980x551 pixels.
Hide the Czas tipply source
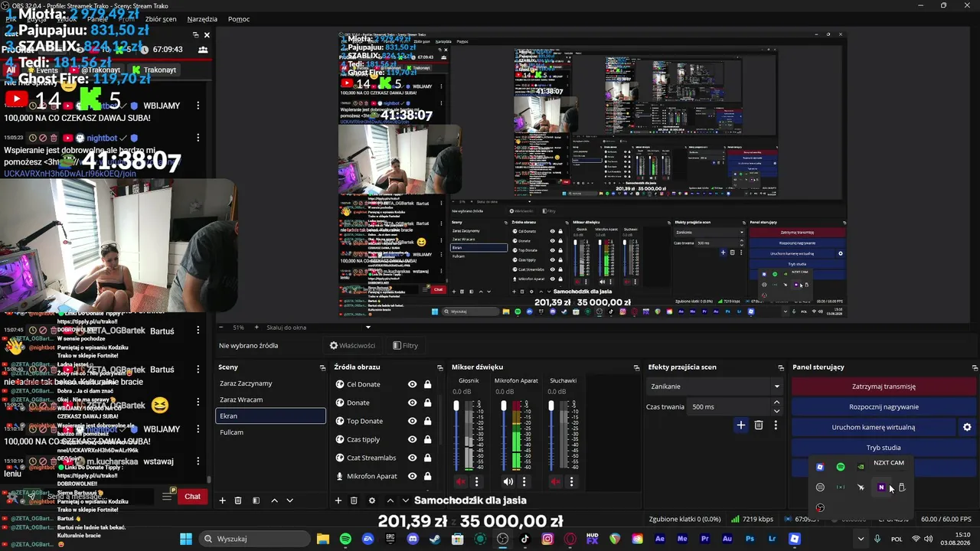click(x=412, y=439)
